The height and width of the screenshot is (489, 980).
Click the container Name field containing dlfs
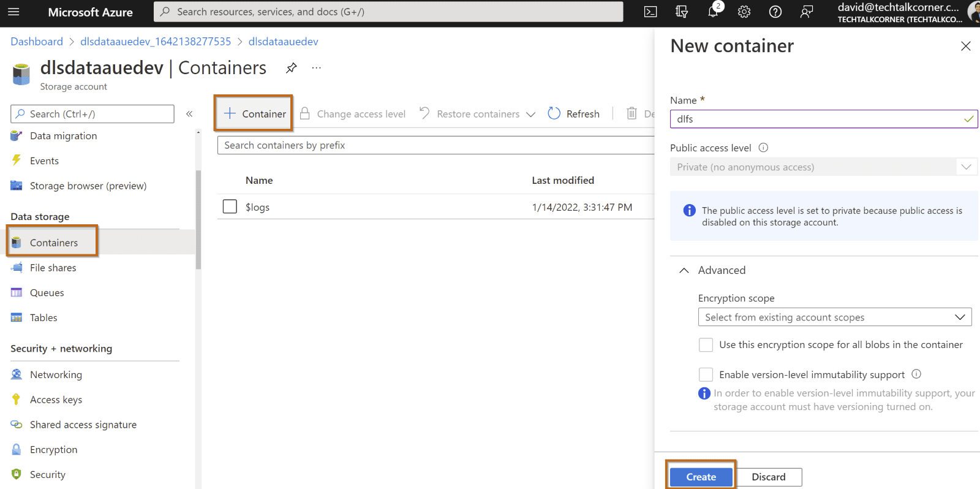tap(824, 119)
